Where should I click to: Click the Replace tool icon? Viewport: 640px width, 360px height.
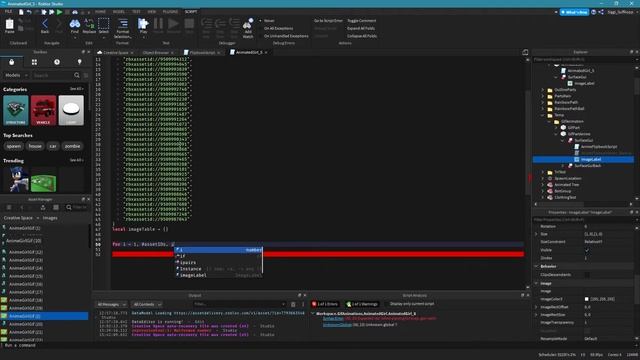(x=89, y=25)
